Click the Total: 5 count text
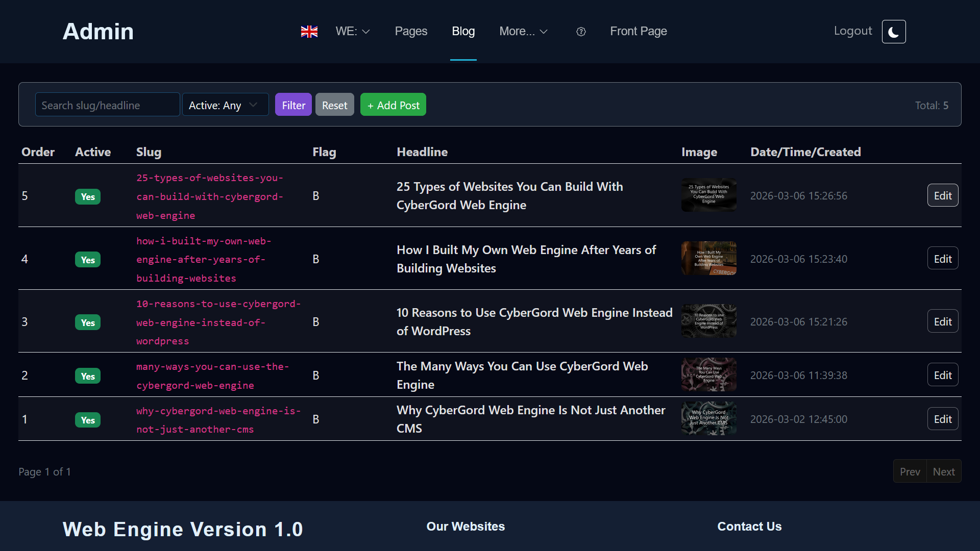Screen dimensions: 980x551 932,105
